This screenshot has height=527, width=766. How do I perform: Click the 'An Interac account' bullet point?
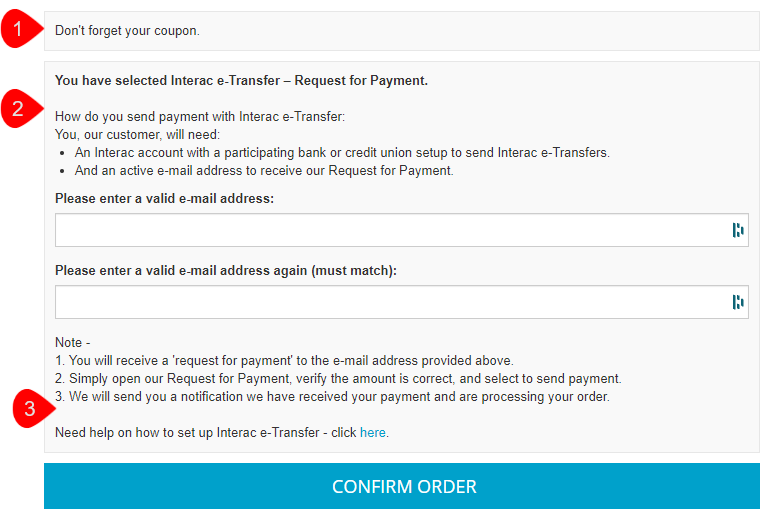click(x=342, y=153)
